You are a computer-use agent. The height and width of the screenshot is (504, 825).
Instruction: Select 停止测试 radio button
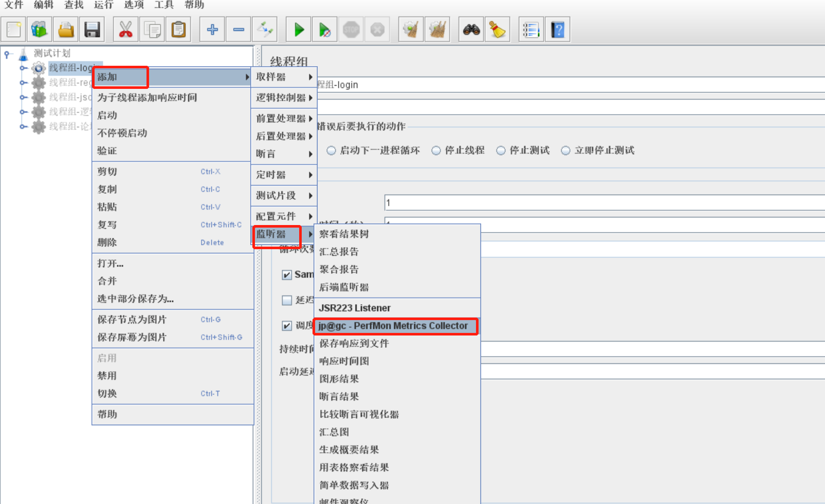501,151
